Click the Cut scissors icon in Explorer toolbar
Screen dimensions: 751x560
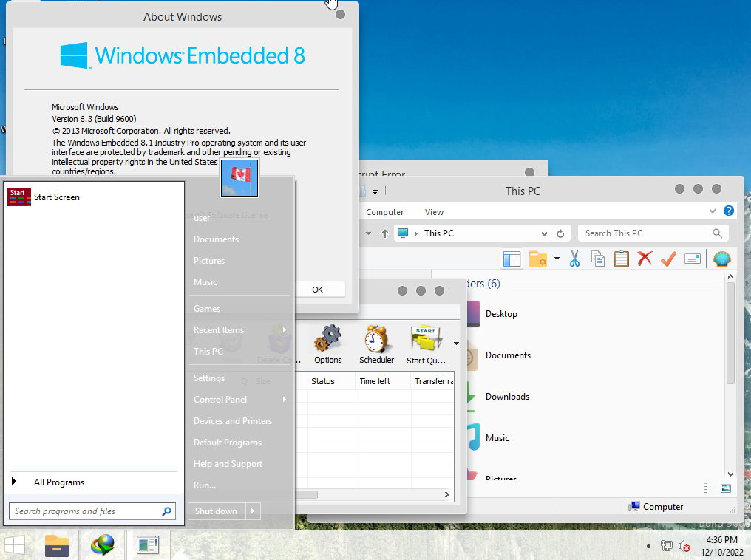click(x=574, y=259)
